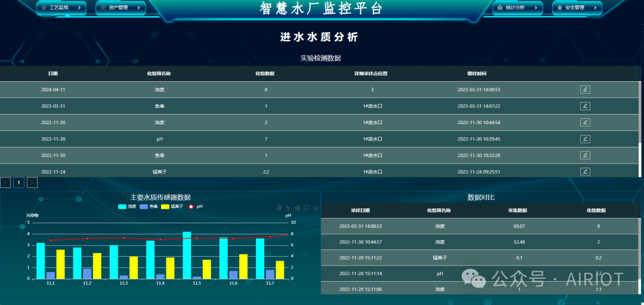Select the 52.48 collected data cell
The width and height of the screenshot is (644, 305).
[x=519, y=242]
